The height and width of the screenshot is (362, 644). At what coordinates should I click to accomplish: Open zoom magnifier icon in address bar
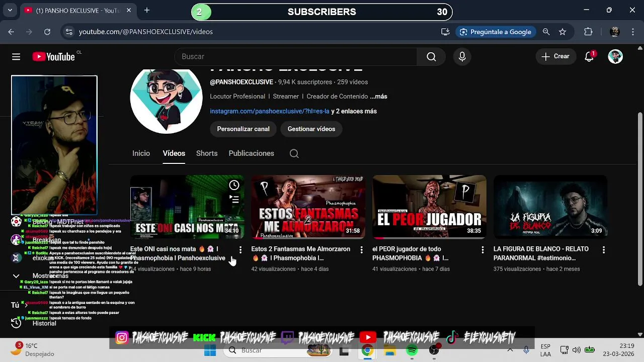pos(546,32)
